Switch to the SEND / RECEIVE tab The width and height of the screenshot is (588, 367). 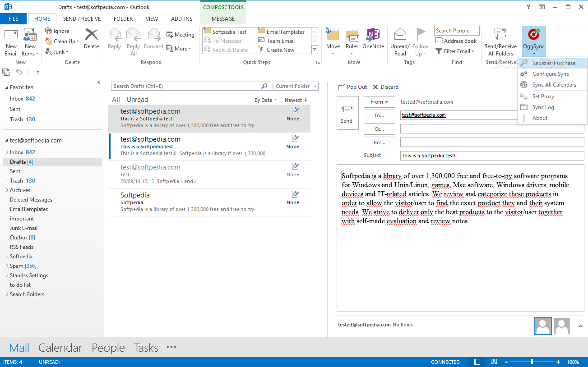[82, 19]
